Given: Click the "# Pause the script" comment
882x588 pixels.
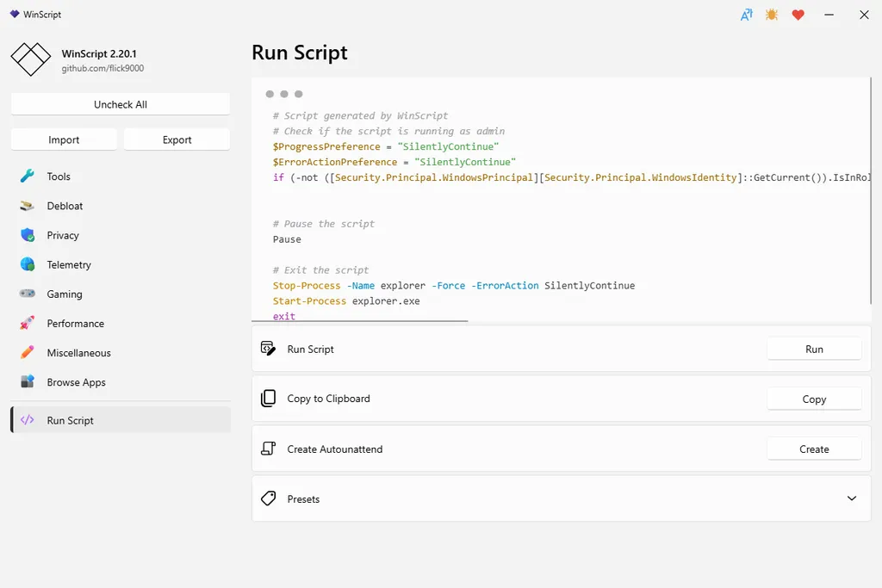Looking at the screenshot, I should click(x=324, y=224).
